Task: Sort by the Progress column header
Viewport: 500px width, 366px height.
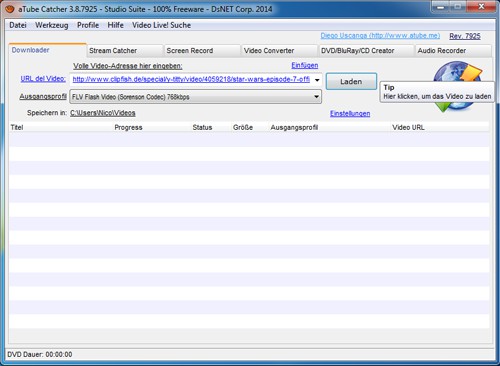Action: click(x=152, y=127)
